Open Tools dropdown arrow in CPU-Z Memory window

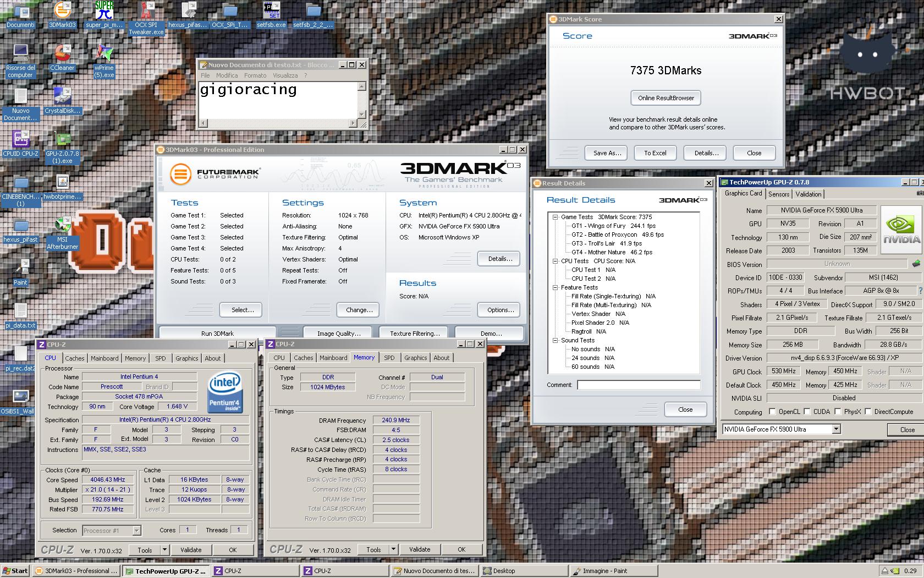point(393,549)
